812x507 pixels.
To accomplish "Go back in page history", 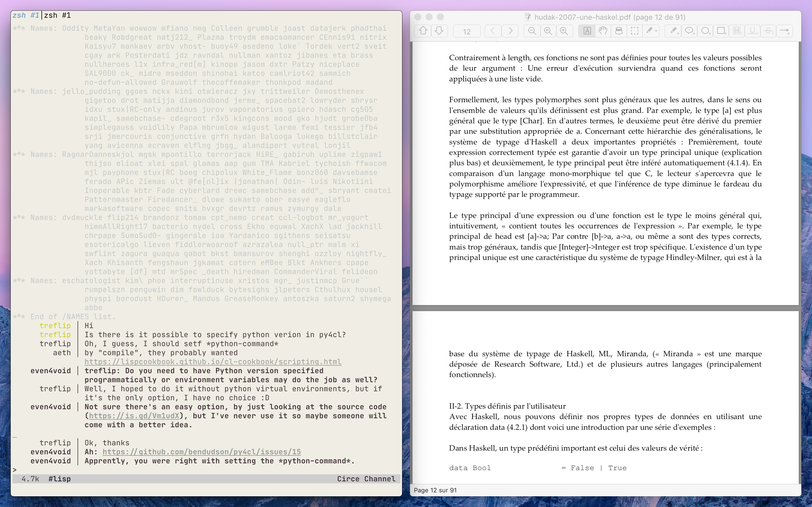I will 492,31.
